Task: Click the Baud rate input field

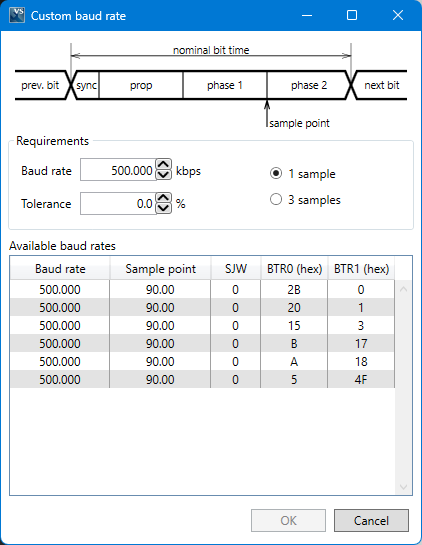Action: click(x=118, y=170)
